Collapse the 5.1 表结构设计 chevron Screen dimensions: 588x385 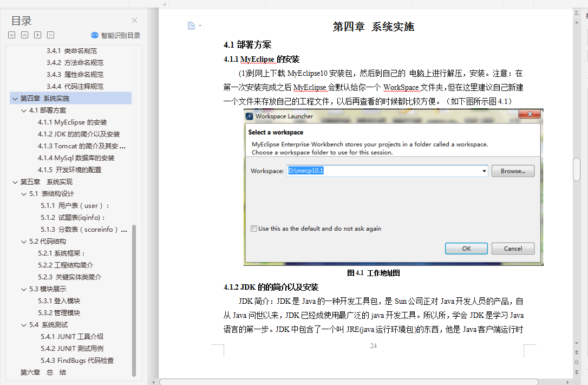click(x=24, y=194)
